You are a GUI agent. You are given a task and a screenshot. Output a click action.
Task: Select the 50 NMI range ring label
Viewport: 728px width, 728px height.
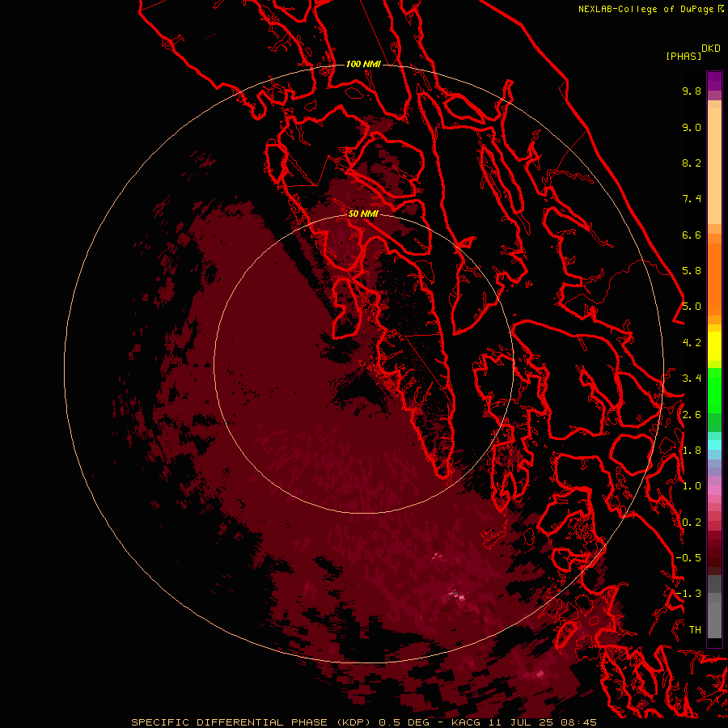(x=363, y=214)
